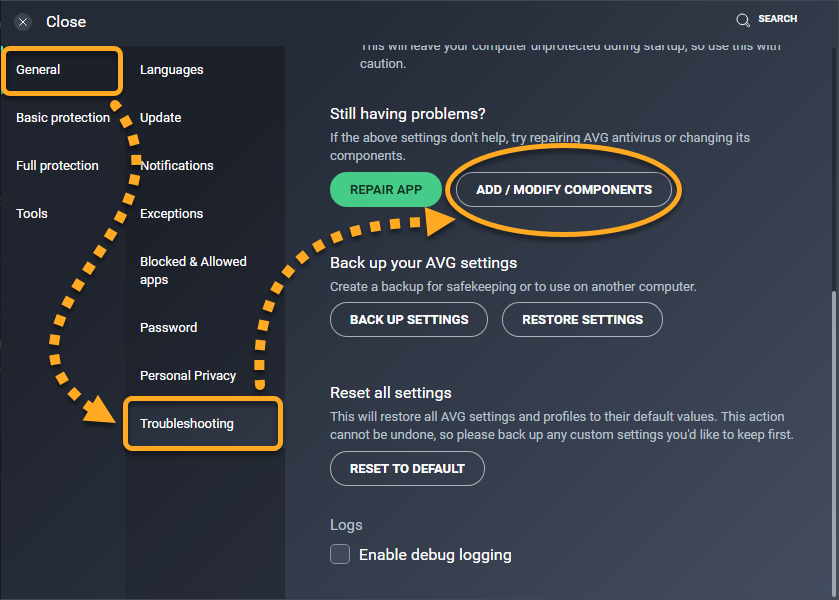The image size is (839, 600).
Task: Click the 'Logs' heading
Action: pyautogui.click(x=346, y=525)
